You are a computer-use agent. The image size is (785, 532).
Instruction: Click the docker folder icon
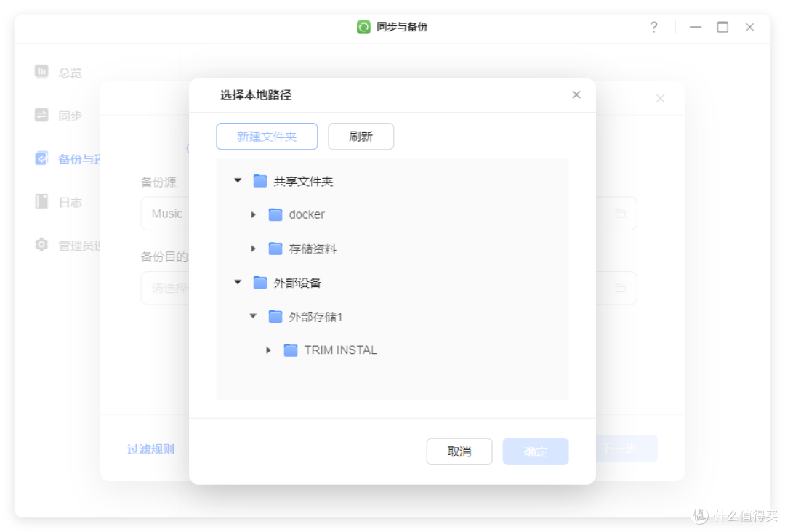[275, 214]
